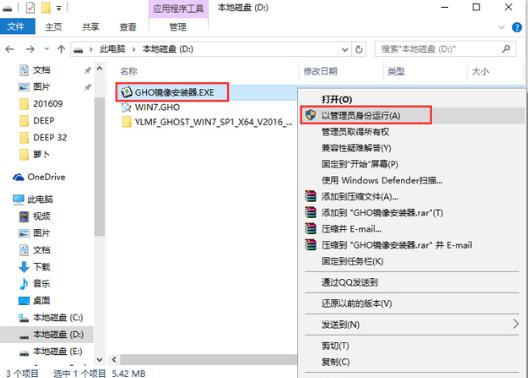
Task: Click 此电脑 in the address breadcrumb
Action: (112, 49)
